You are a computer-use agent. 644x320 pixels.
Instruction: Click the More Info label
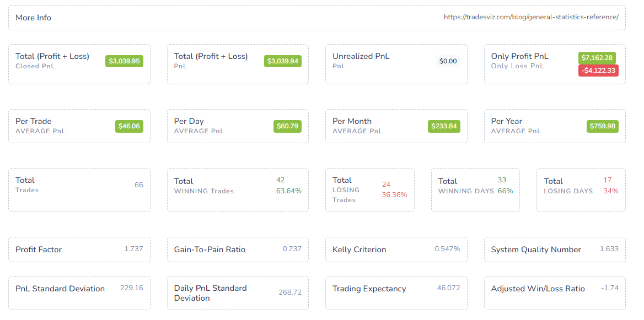tap(33, 18)
